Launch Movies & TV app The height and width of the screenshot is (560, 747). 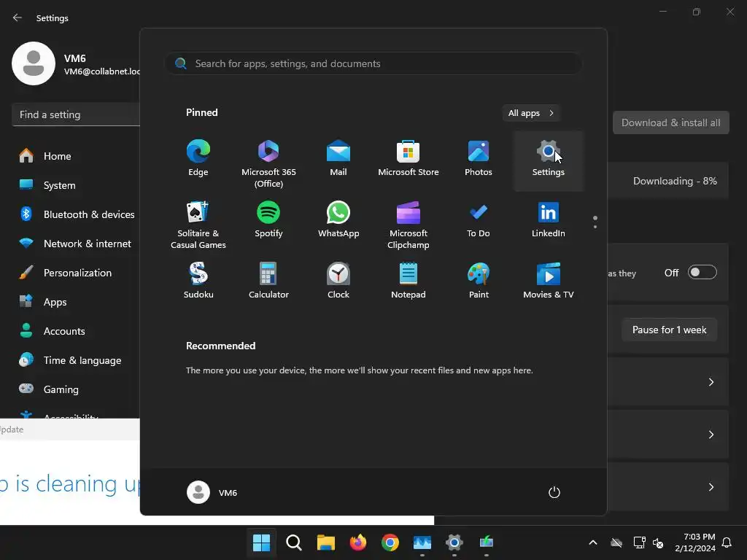click(549, 281)
